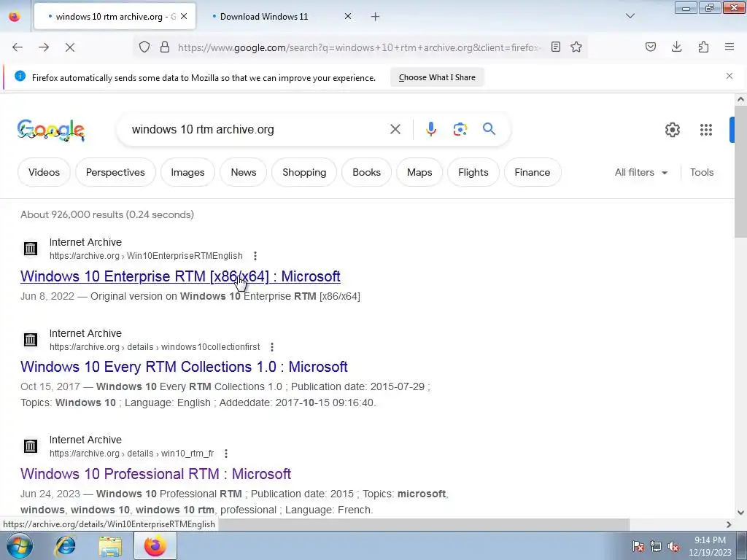The height and width of the screenshot is (560, 747).
Task: Clear the Google search query with the X
Action: pos(395,129)
